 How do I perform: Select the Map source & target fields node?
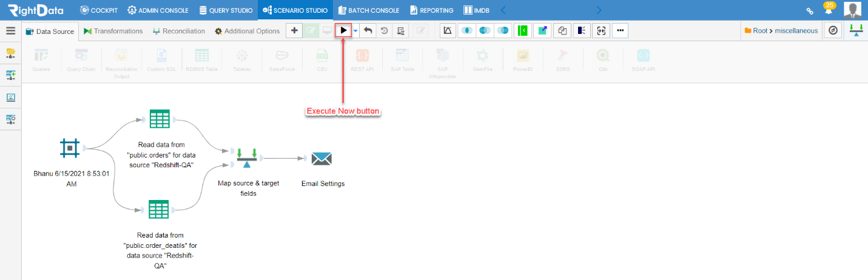247,158
